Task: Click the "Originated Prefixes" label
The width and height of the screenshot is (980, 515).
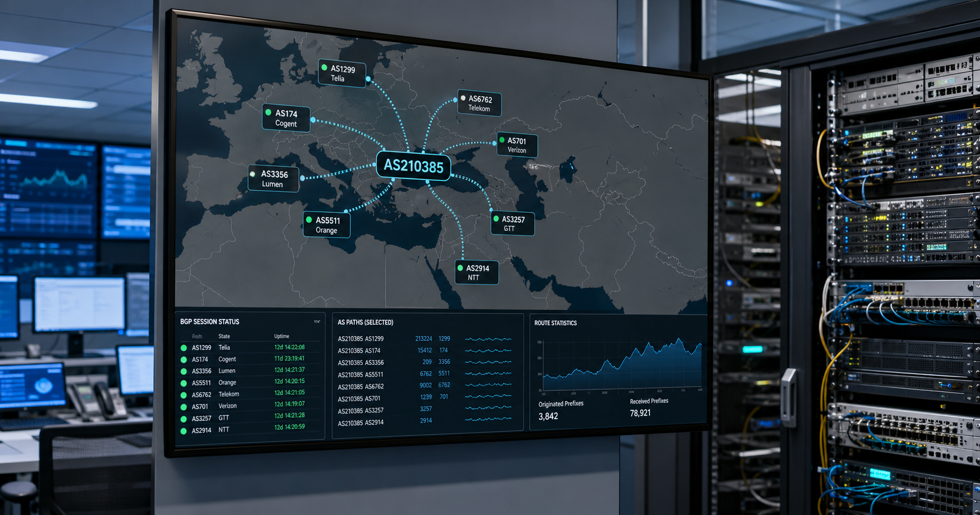Action: click(560, 404)
